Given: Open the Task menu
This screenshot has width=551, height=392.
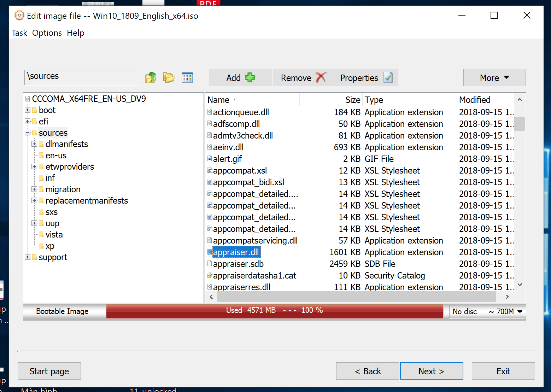Looking at the screenshot, I should point(19,33).
